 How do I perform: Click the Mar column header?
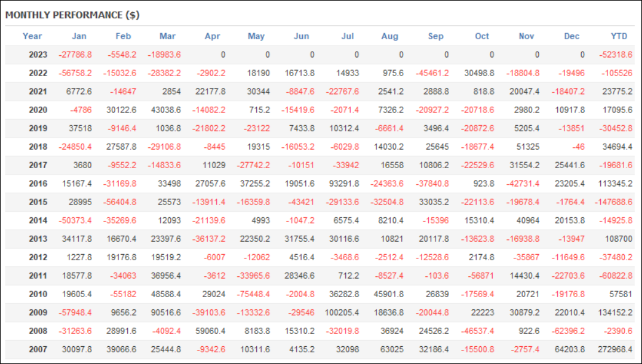[168, 36]
